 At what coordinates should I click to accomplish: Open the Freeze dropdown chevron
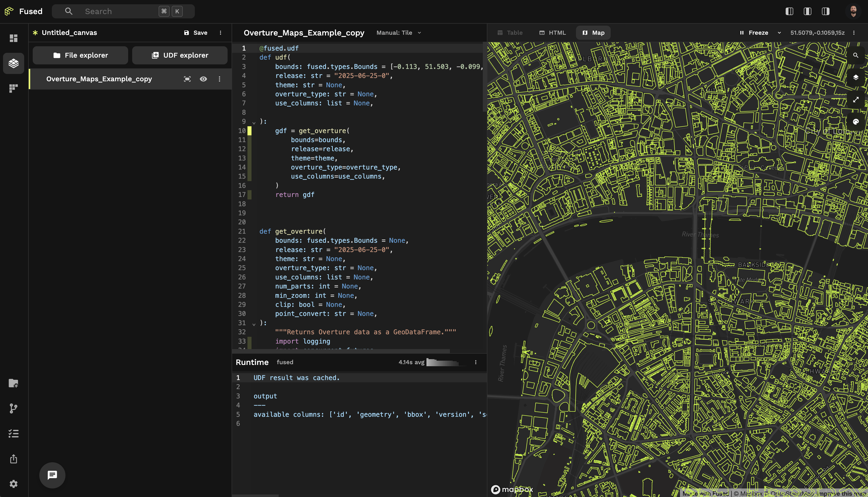[779, 32]
